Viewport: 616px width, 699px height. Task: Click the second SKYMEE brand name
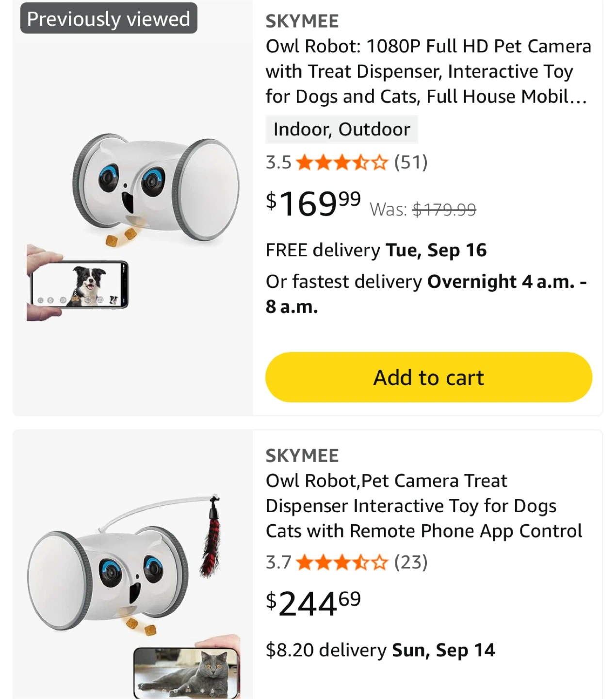(302, 456)
